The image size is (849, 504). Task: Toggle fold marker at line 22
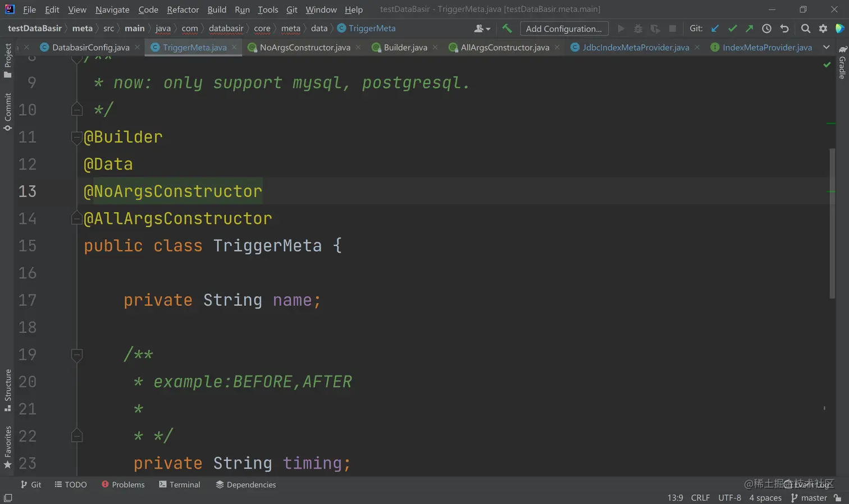point(77,436)
